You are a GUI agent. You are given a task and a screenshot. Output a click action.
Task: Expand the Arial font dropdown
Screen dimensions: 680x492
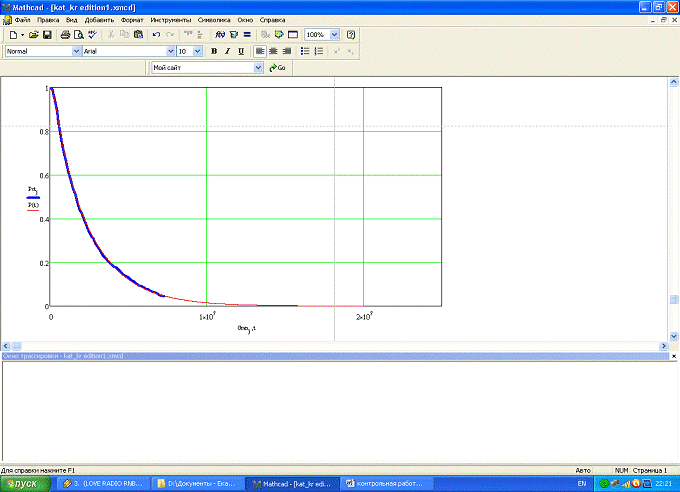[169, 51]
